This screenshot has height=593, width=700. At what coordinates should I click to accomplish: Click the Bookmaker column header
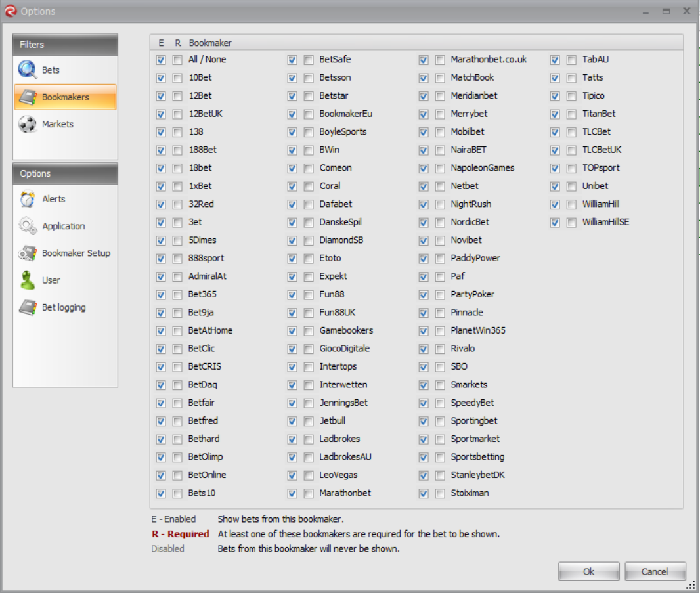pyautogui.click(x=210, y=43)
